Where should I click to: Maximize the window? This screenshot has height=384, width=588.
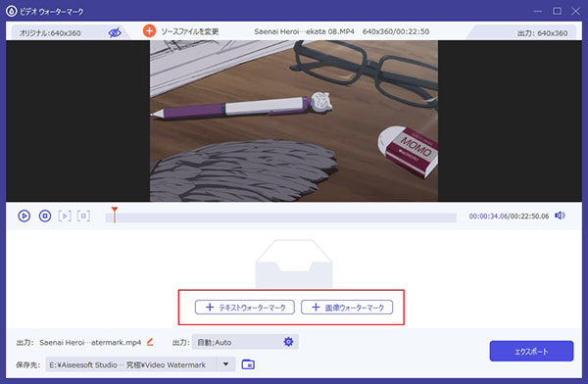pyautogui.click(x=558, y=11)
